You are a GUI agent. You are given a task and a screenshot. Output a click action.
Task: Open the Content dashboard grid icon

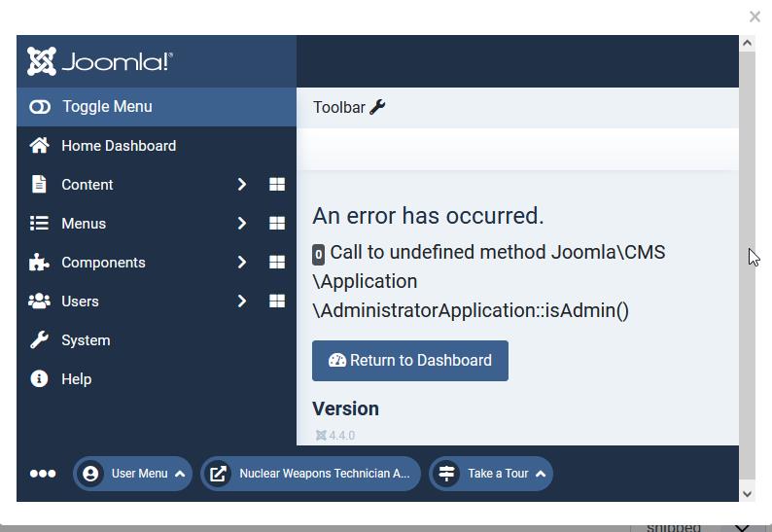pos(277,184)
